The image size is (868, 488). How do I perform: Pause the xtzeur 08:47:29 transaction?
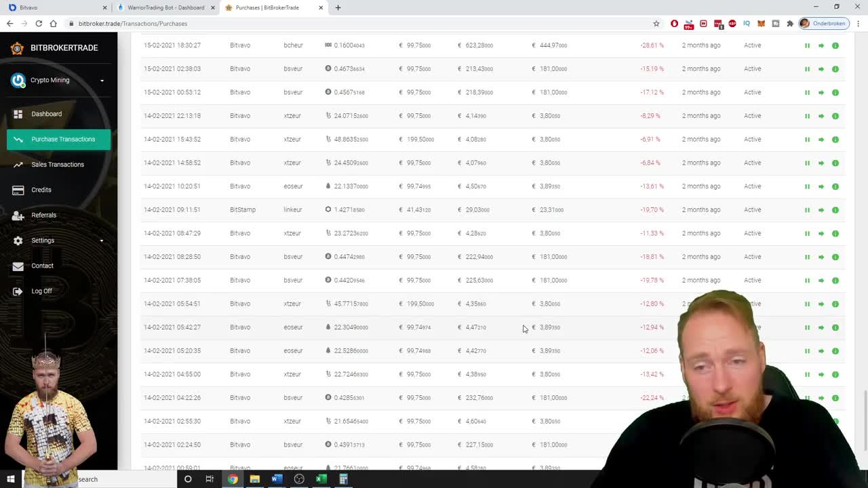807,233
